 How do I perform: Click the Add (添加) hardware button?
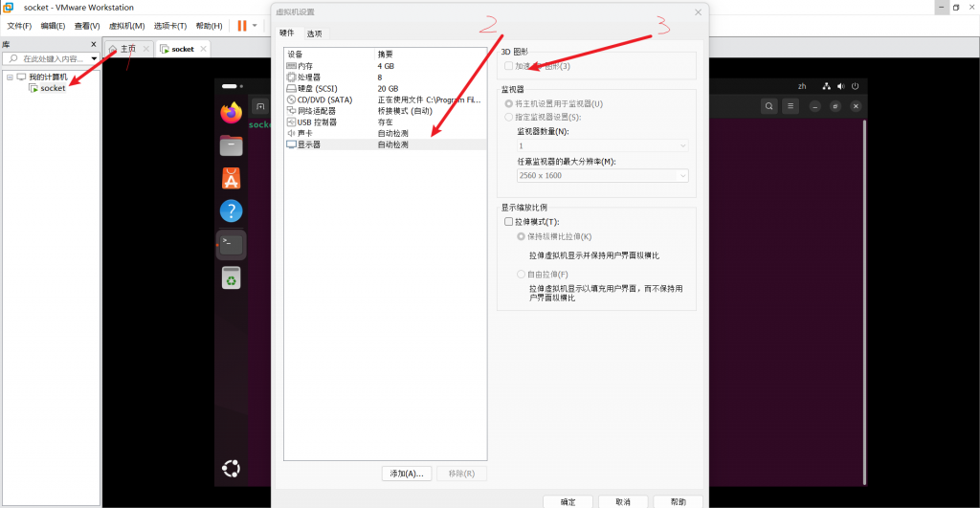click(406, 474)
